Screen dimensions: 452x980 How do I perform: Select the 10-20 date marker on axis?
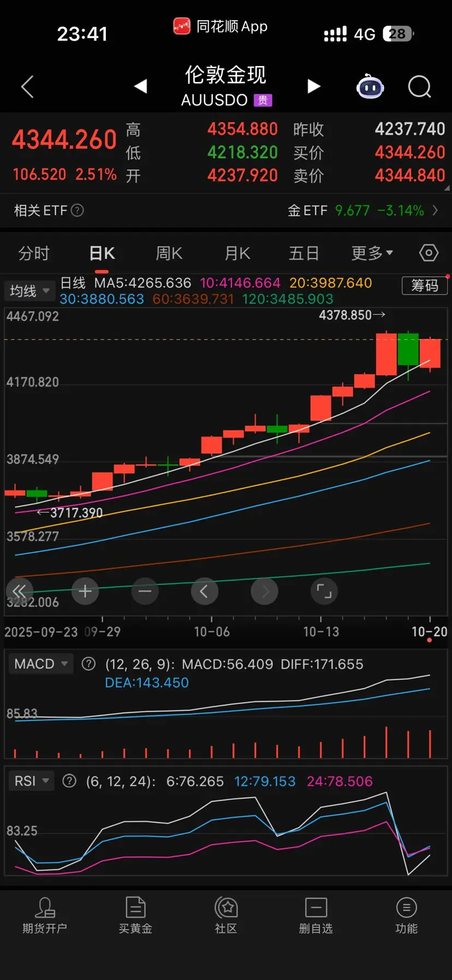pos(430,632)
